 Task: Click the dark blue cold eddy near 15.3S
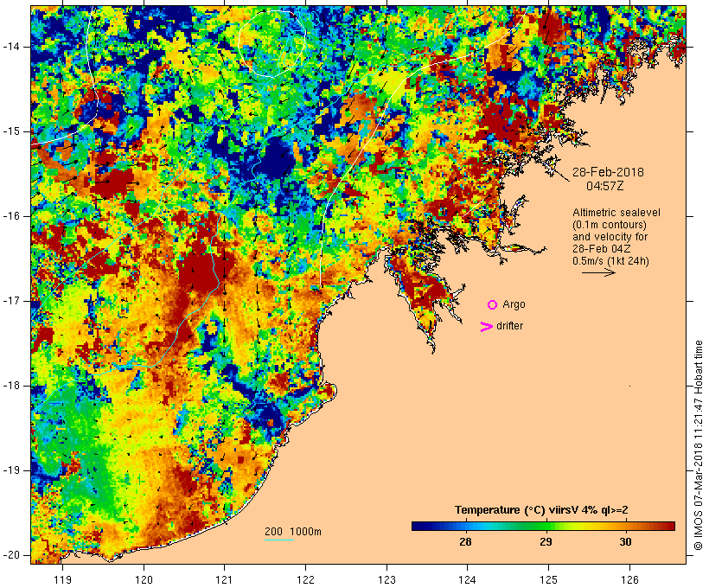pos(277,159)
